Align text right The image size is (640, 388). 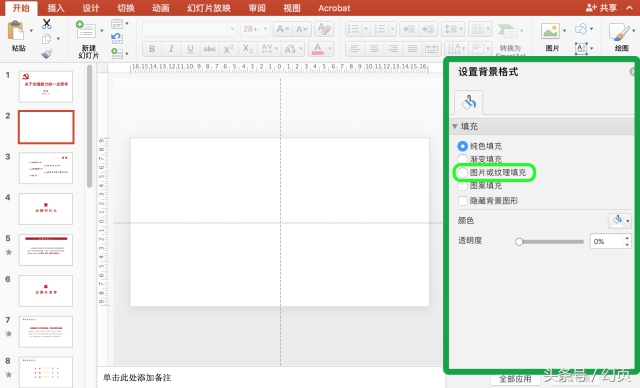tap(393, 49)
